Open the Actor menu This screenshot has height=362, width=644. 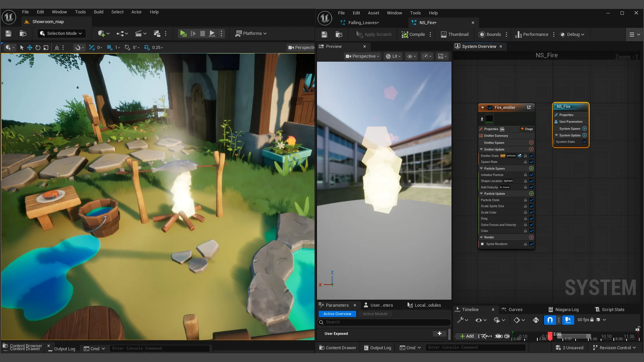[x=137, y=12]
